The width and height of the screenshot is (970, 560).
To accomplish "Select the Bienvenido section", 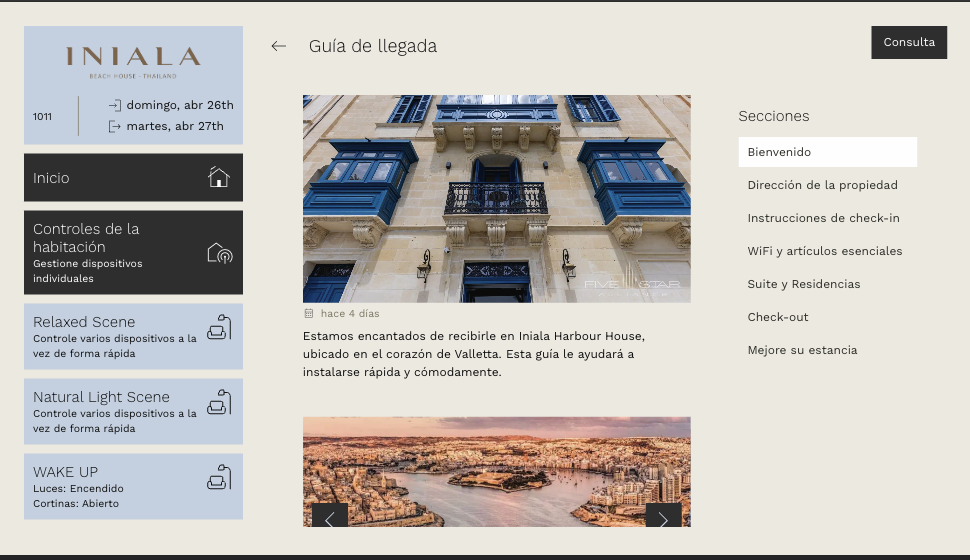I will [x=828, y=152].
